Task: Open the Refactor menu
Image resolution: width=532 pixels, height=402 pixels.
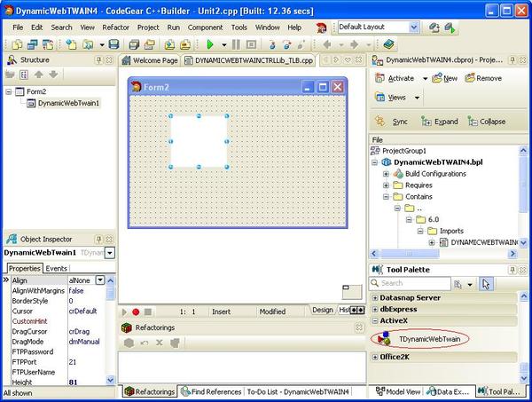Action: pyautogui.click(x=115, y=28)
